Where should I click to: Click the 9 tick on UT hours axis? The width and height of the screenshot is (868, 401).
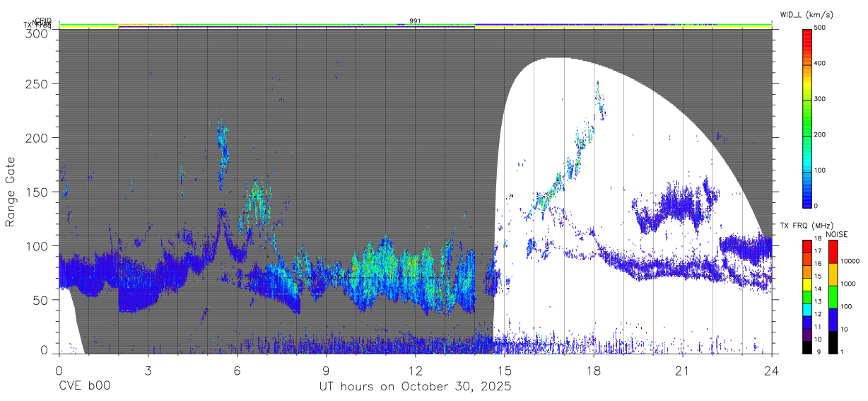coord(327,371)
